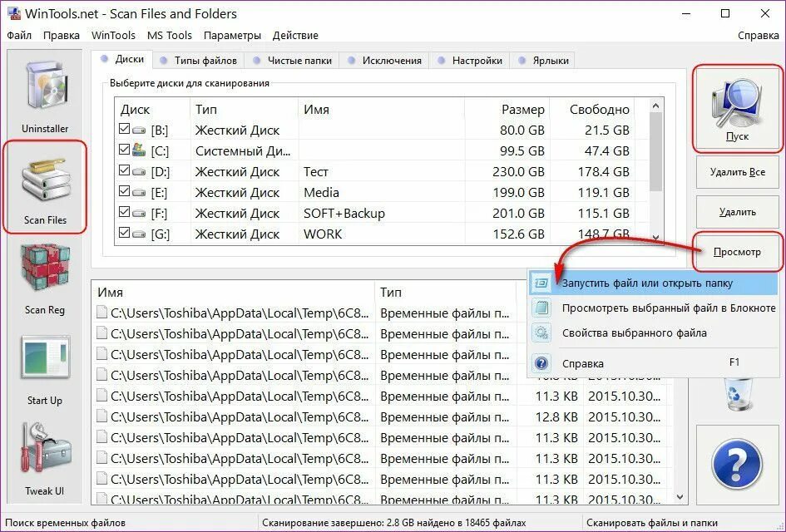Open help via the large question mark
Screen dimensions: 786x532
737,464
